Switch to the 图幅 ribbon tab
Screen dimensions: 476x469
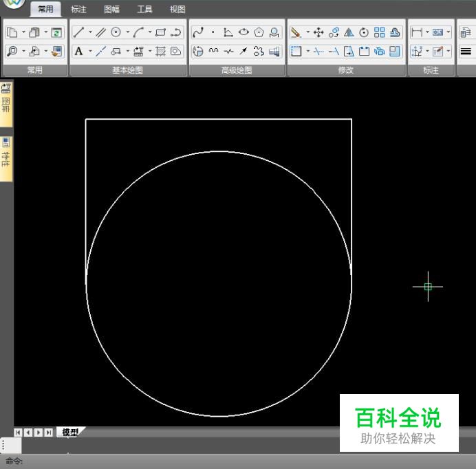coord(111,10)
